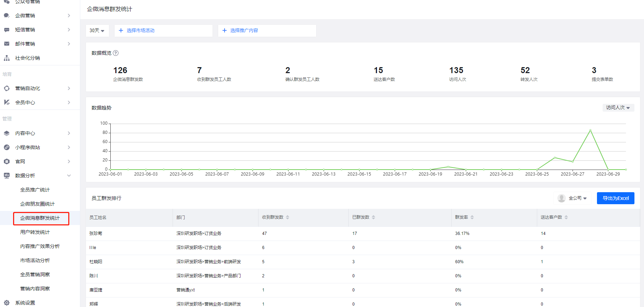Viewport: 644px width, 307px height.
Task: Click 深圳研发职场>营销业务>产品部门 cell
Action: click(x=209, y=276)
